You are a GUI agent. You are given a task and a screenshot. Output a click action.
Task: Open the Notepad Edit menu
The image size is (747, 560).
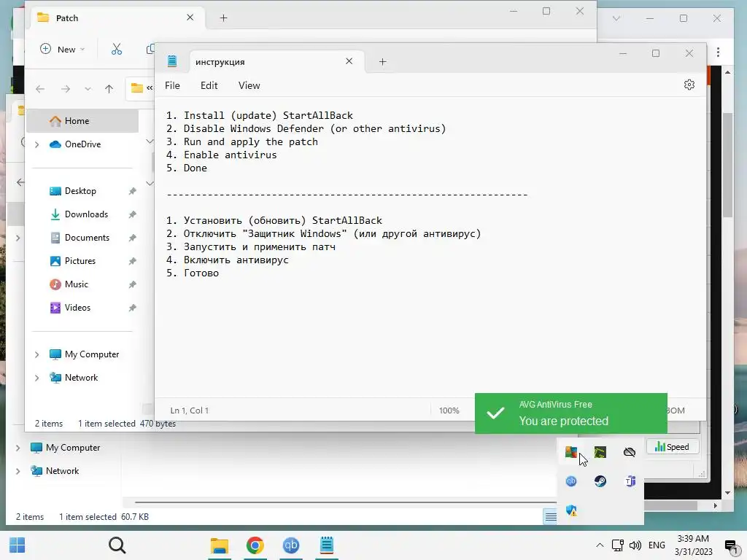(209, 86)
